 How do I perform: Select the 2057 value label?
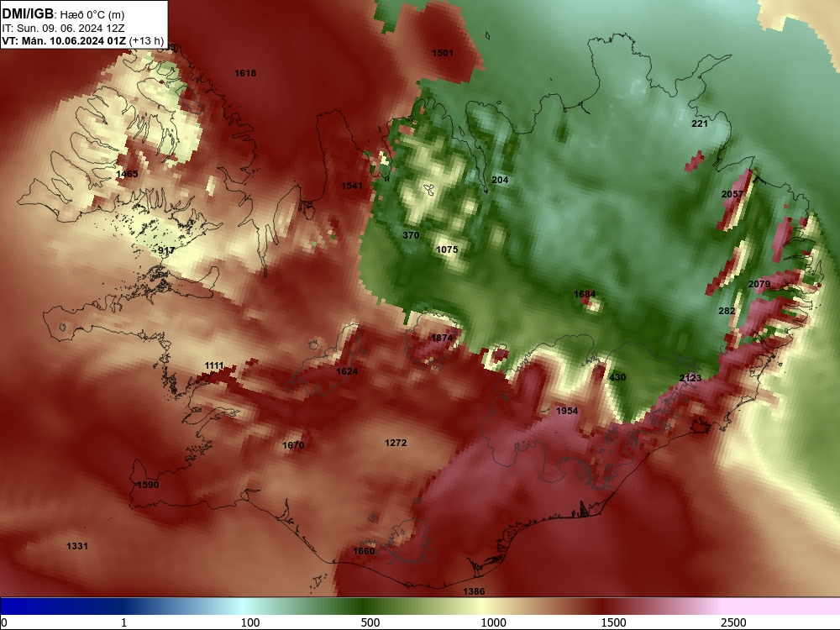[x=732, y=195]
